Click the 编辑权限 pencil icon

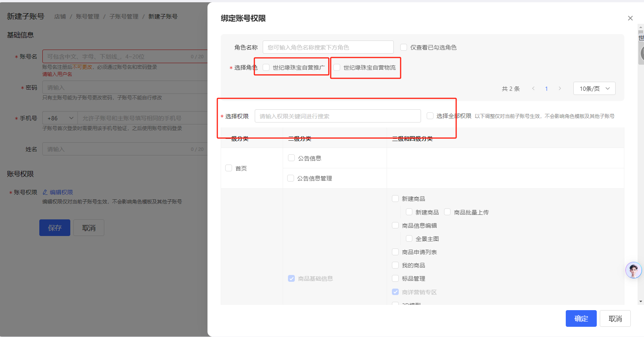pos(45,192)
